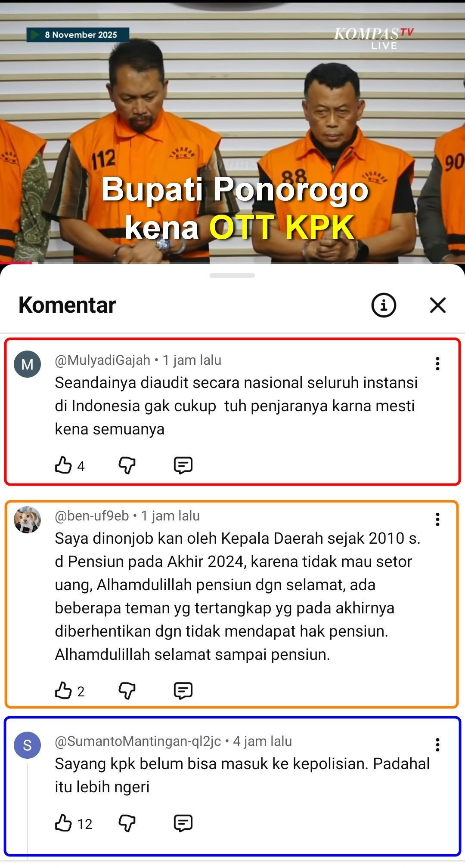Open the more options menu for @SumantoMantingan-ql2jc's comment
Screen dimensions: 465x868
point(437,745)
